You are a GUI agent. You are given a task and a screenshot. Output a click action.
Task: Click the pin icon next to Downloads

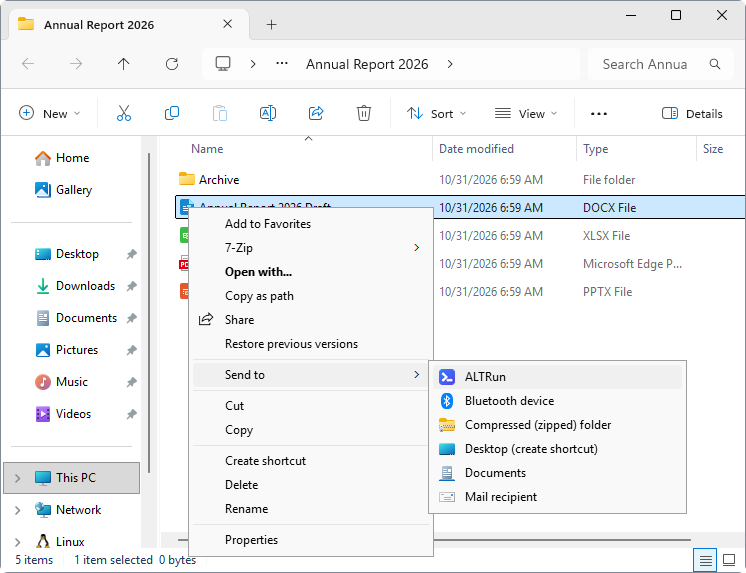tap(131, 286)
